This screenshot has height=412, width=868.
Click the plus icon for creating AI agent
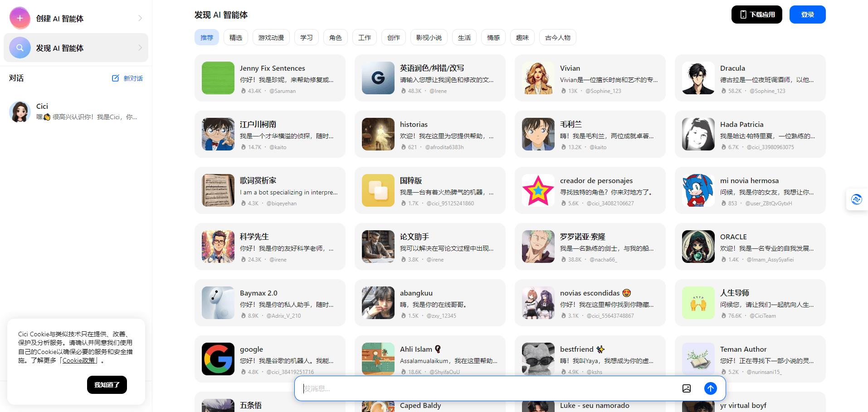point(20,19)
